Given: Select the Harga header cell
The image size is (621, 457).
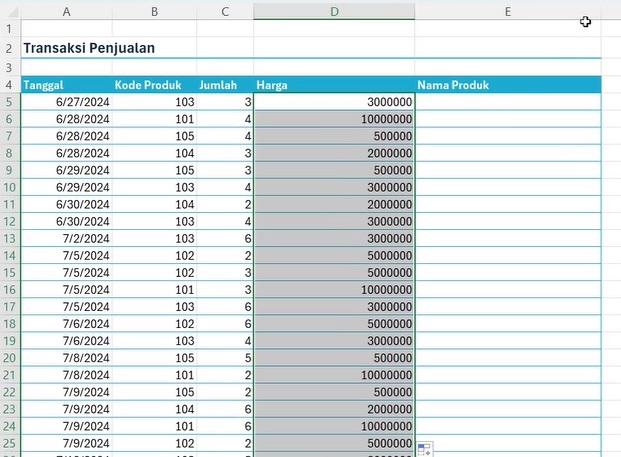Looking at the screenshot, I should [334, 85].
